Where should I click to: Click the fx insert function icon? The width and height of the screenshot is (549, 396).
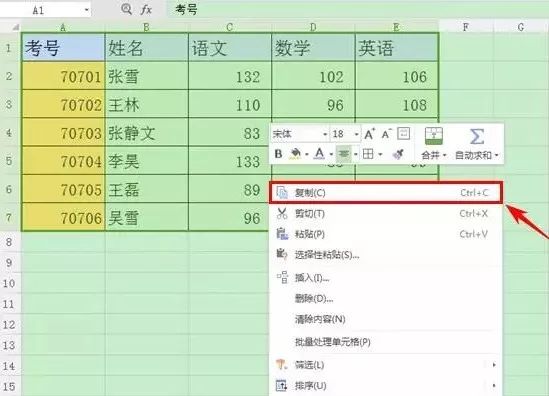coord(146,10)
